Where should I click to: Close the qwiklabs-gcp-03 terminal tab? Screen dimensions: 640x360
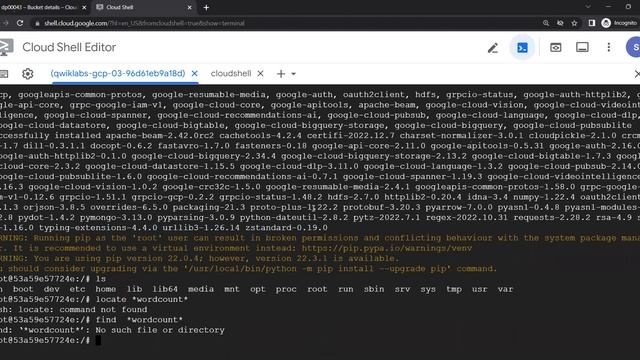click(x=195, y=73)
